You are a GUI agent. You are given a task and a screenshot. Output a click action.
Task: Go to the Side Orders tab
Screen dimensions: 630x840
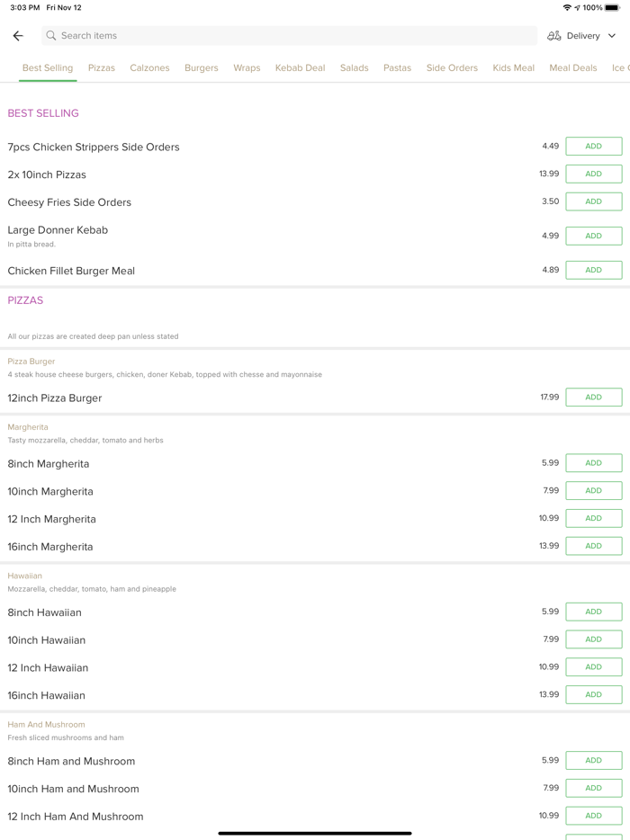tap(452, 68)
